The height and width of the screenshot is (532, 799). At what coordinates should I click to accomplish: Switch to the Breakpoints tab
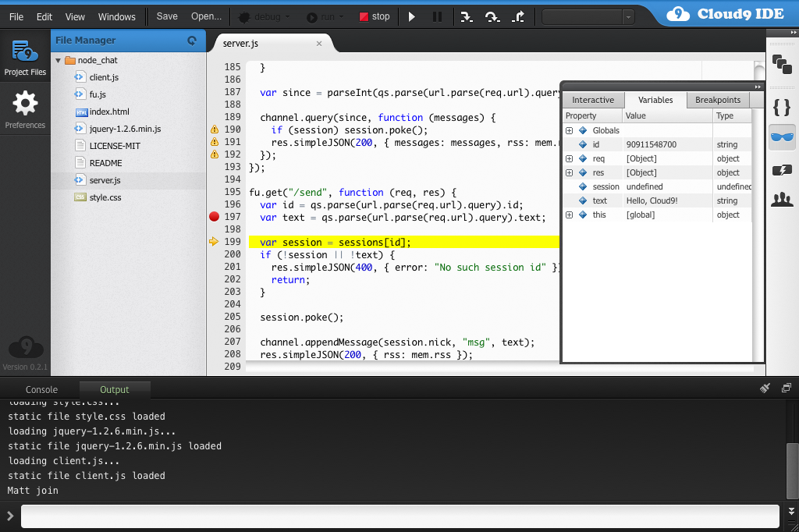coord(718,100)
